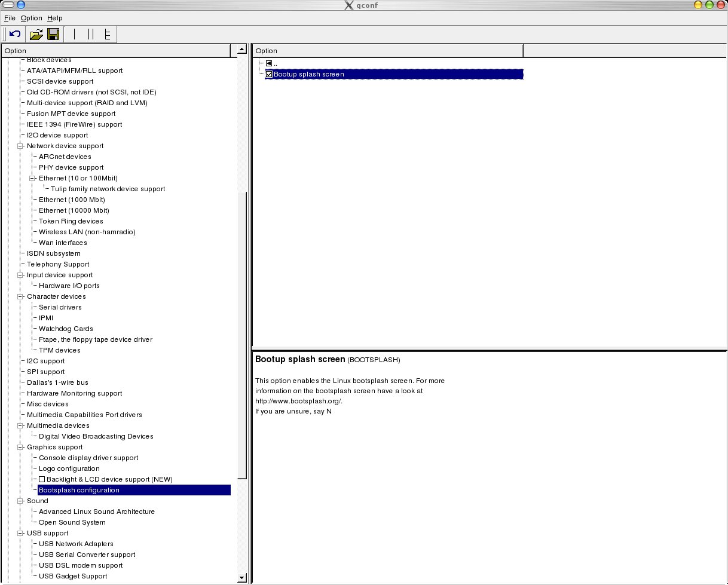Click the X logo in title bar
728x585 pixels.
(x=349, y=5)
